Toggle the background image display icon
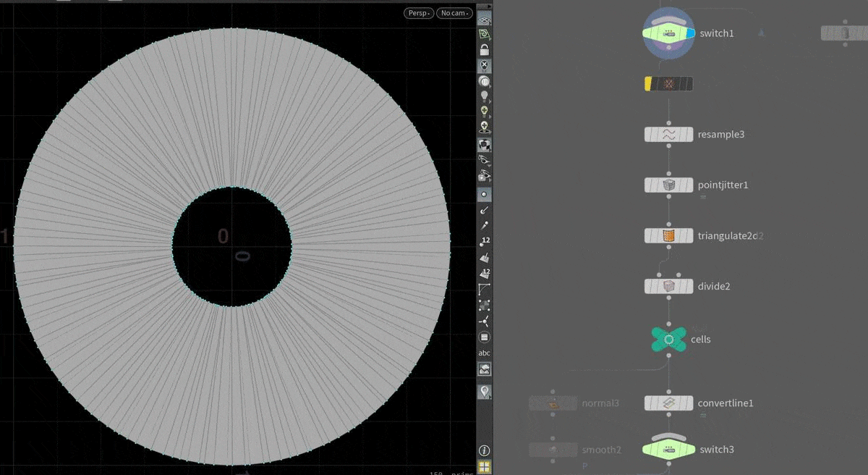This screenshot has height=475, width=868. pos(485,369)
